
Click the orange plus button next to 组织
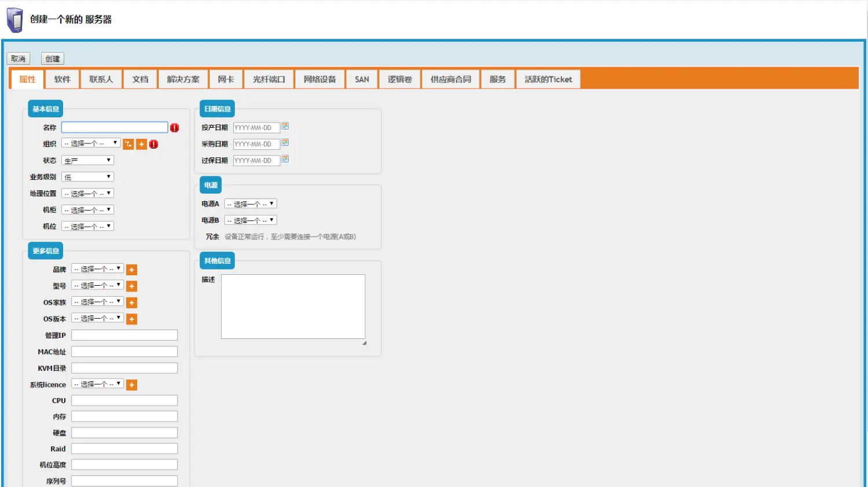pyautogui.click(x=141, y=144)
